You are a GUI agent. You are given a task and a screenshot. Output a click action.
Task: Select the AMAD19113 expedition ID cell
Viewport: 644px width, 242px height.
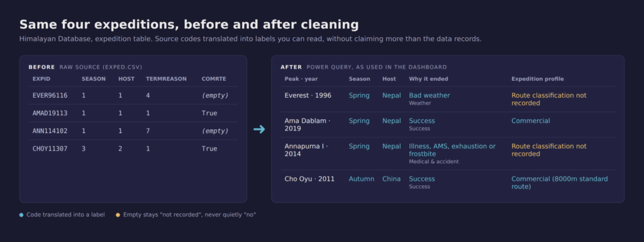tap(50, 113)
